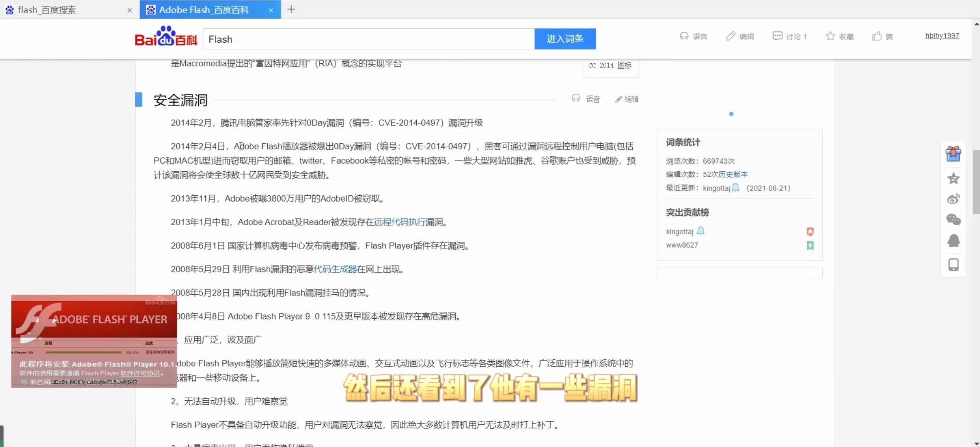Image resolution: width=980 pixels, height=447 pixels.
Task: Share to Weibo via side toolbar icon
Action: pos(954,199)
